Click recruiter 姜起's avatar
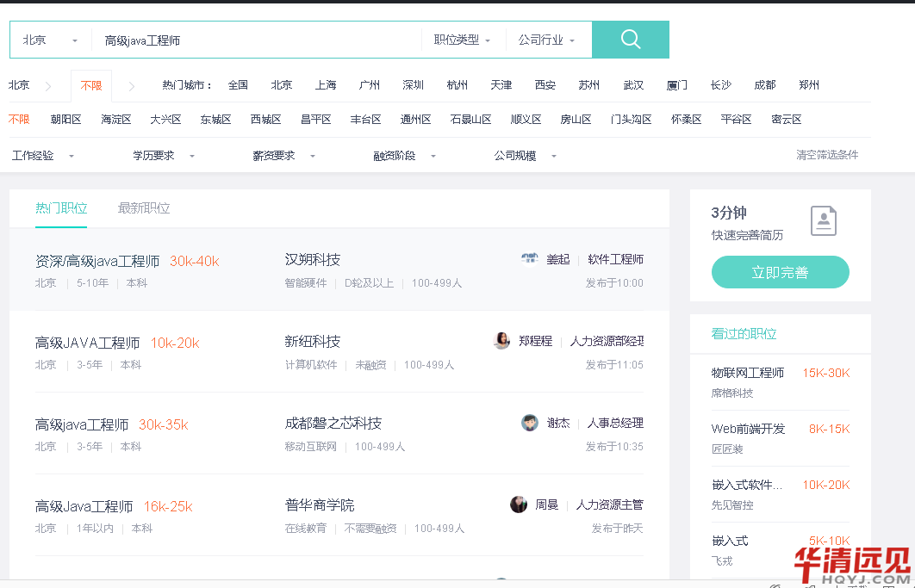 pyautogui.click(x=530, y=258)
